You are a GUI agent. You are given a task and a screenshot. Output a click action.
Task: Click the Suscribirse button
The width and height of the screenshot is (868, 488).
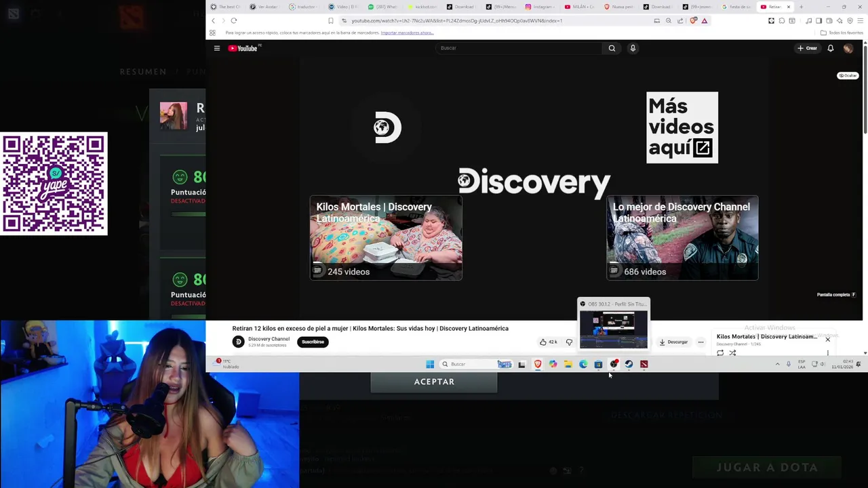point(313,342)
